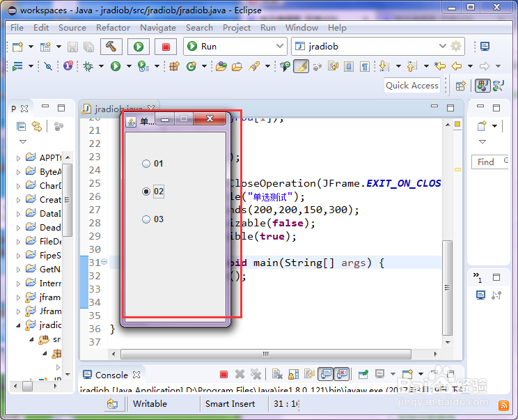This screenshot has height=420, width=518.
Task: Select radio button 01
Action: pyautogui.click(x=146, y=164)
